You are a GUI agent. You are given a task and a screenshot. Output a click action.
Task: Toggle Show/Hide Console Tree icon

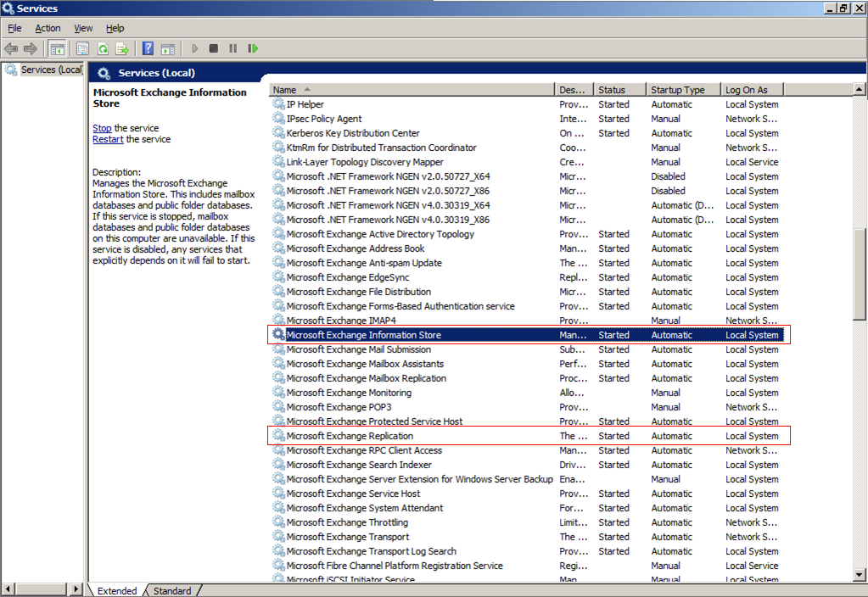pos(57,48)
